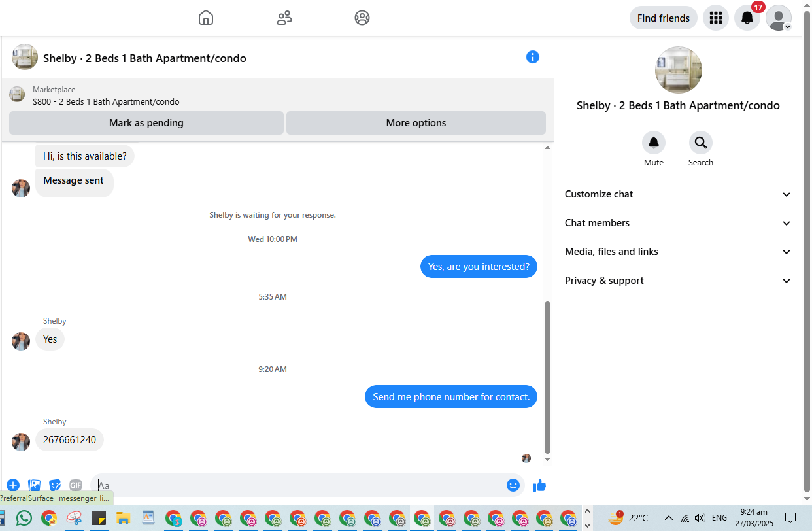Click the 'Send me phone number for contact.' message
The width and height of the screenshot is (812, 531).
coord(451,397)
